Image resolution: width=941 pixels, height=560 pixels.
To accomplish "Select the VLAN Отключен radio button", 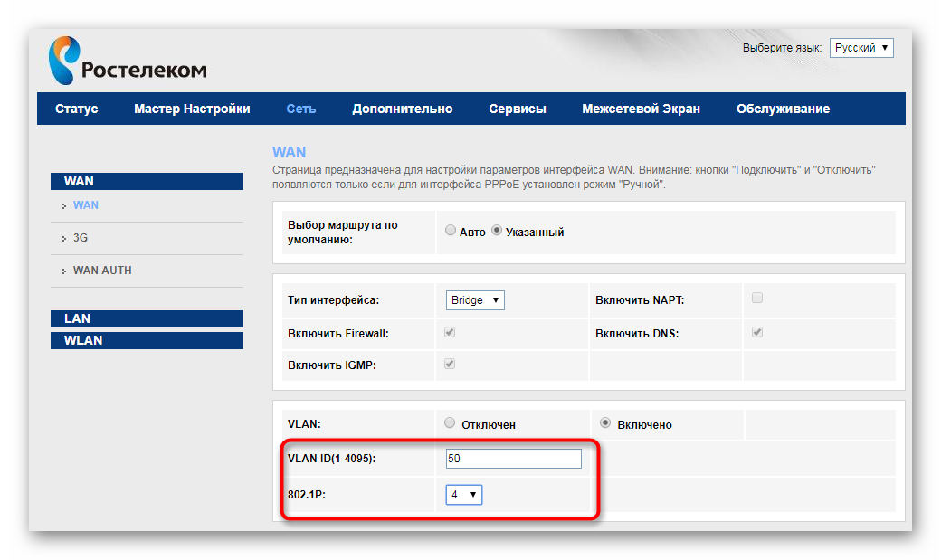I will [450, 423].
